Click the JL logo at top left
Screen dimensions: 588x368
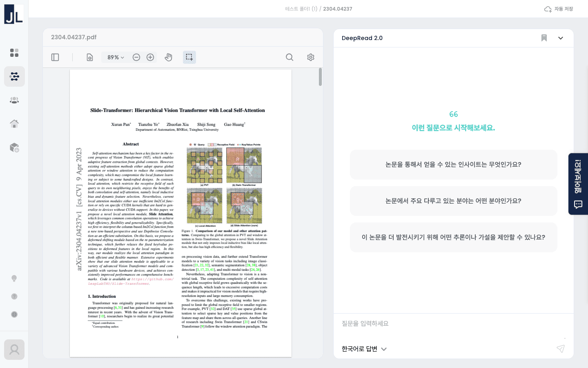click(x=14, y=13)
